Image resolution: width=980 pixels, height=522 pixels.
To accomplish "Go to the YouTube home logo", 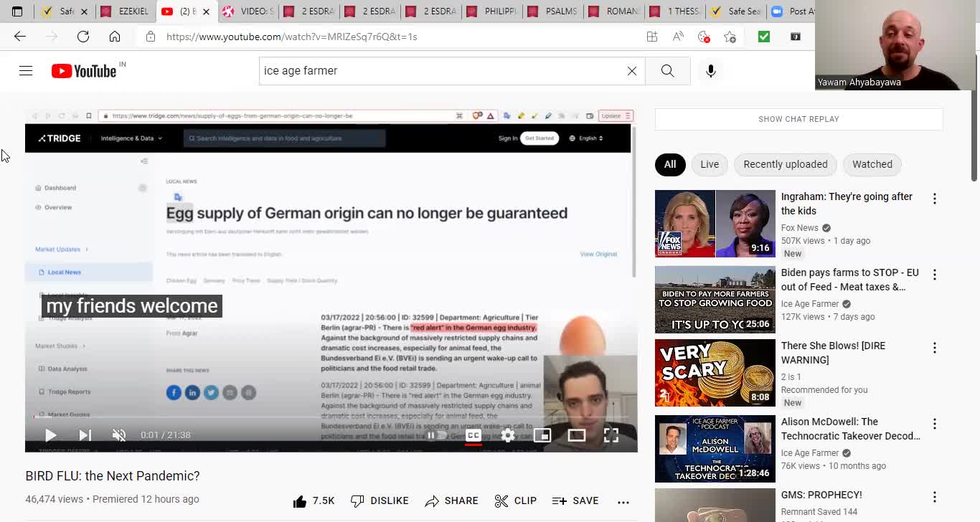I will [84, 70].
